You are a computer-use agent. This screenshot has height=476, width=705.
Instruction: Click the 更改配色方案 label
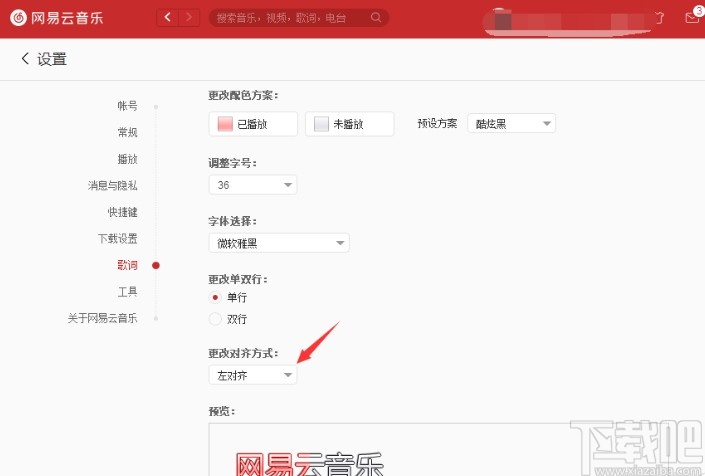243,95
